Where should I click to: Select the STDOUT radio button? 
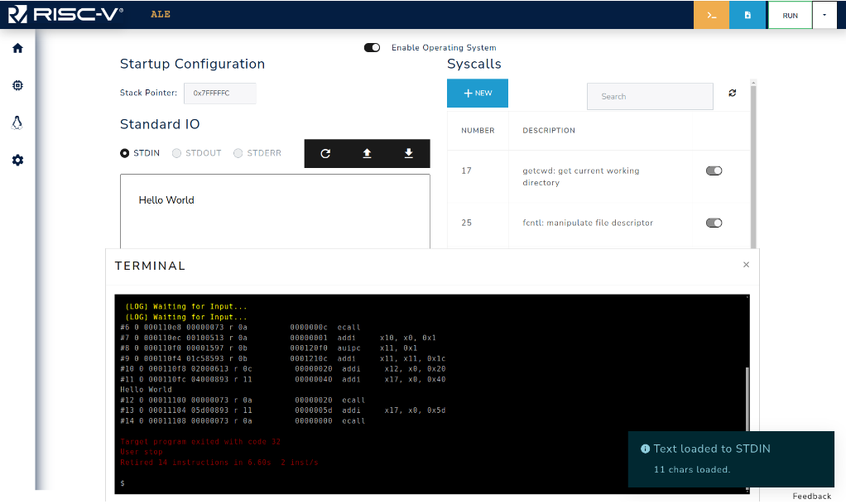point(176,153)
